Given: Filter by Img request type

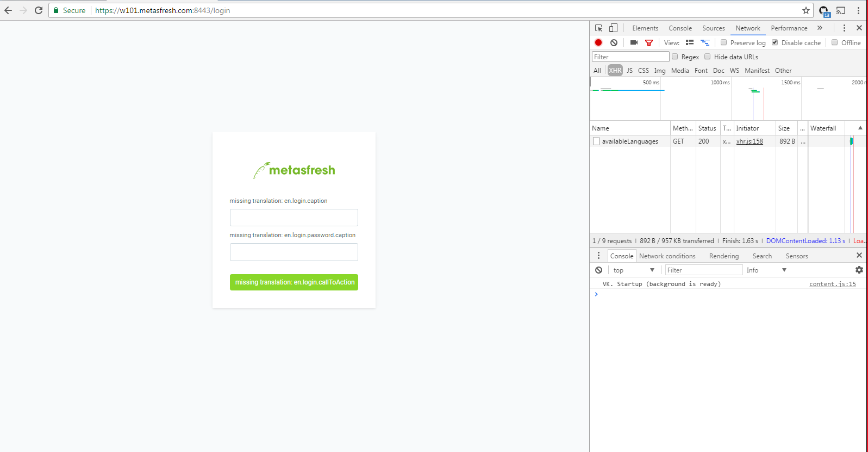Looking at the screenshot, I should [x=660, y=70].
